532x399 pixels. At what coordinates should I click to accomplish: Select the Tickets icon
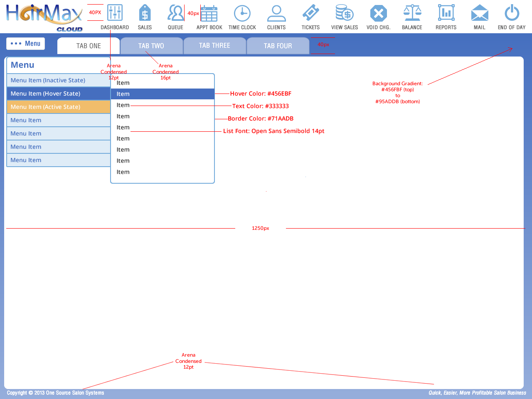click(310, 13)
